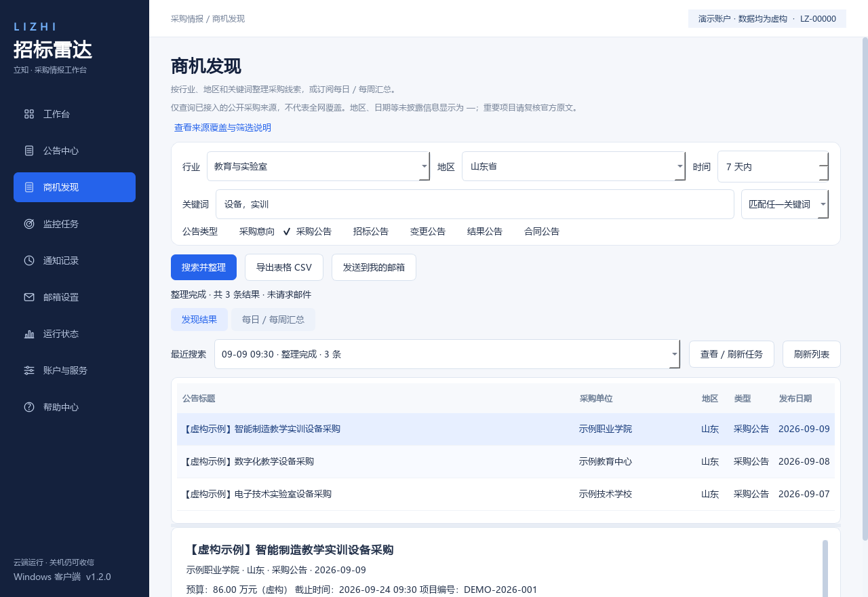Image resolution: width=868 pixels, height=597 pixels.
Task: Select row 数字化教学设备采购 in results table
Action: click(x=506, y=462)
